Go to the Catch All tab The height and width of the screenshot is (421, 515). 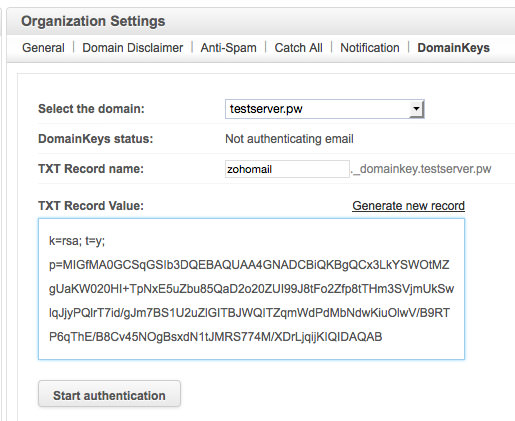[298, 48]
